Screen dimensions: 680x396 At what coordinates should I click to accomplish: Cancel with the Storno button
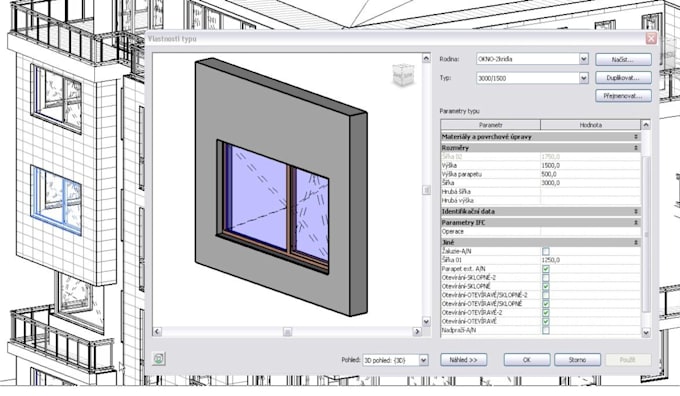point(577,360)
